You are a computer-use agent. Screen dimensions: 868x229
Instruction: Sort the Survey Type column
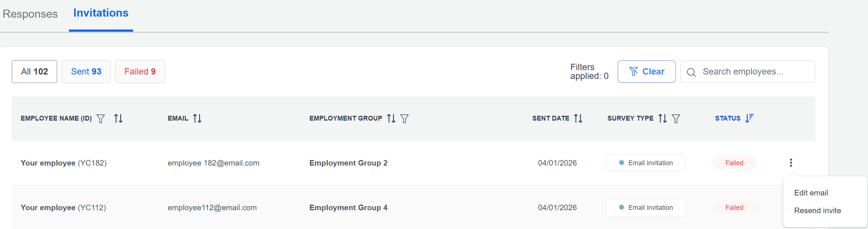(x=663, y=118)
